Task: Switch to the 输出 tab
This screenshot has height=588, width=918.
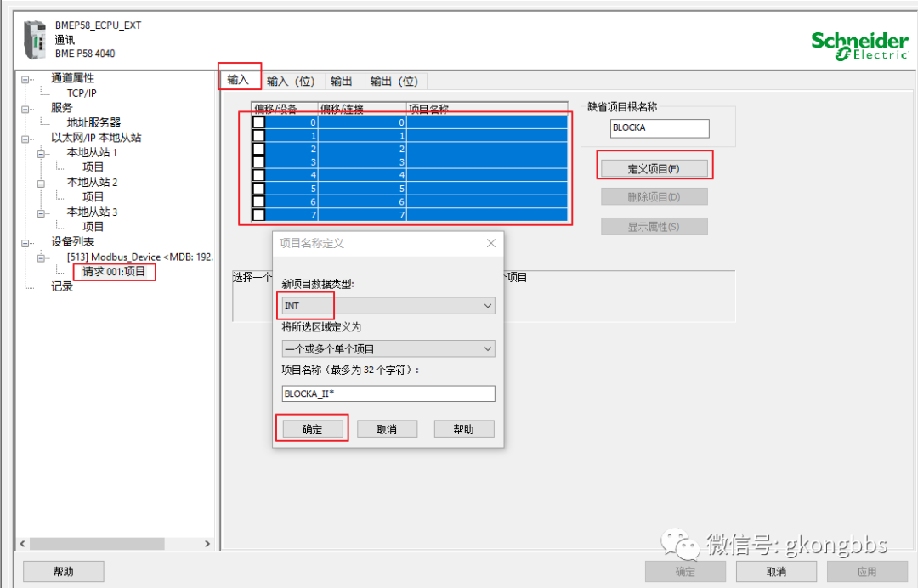Action: 342,82
